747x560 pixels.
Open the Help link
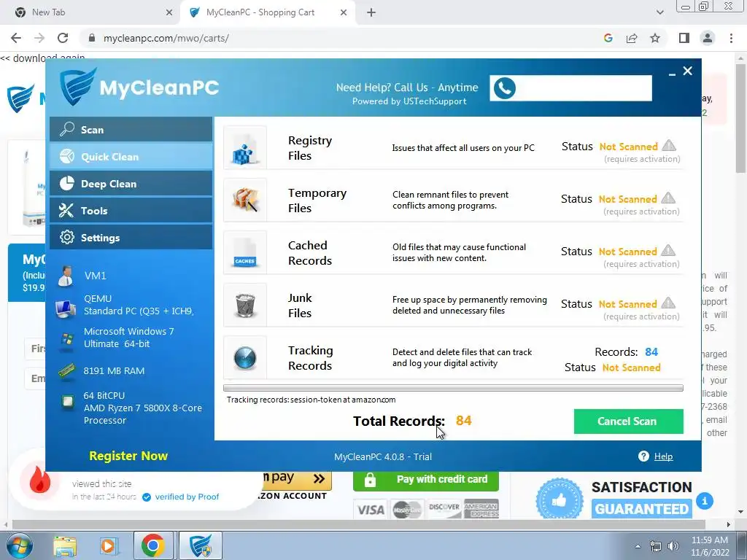point(663,456)
